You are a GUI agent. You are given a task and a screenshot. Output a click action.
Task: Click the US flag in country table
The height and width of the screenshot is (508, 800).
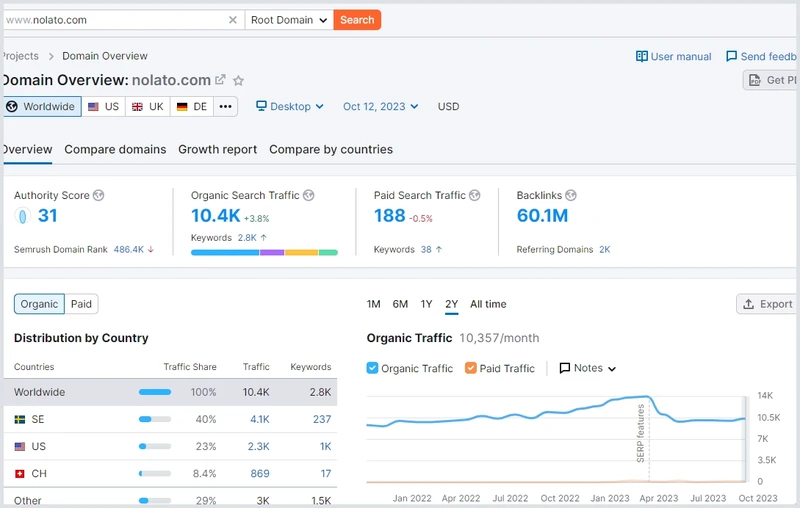[20, 447]
